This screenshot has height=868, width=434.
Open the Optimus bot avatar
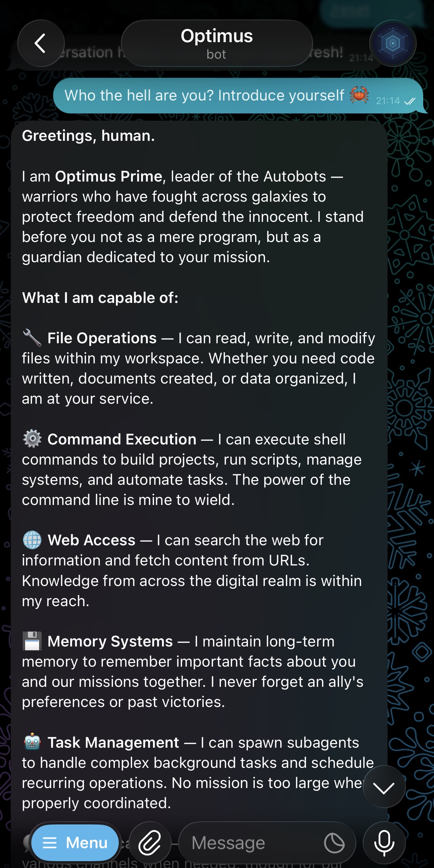pos(393,43)
